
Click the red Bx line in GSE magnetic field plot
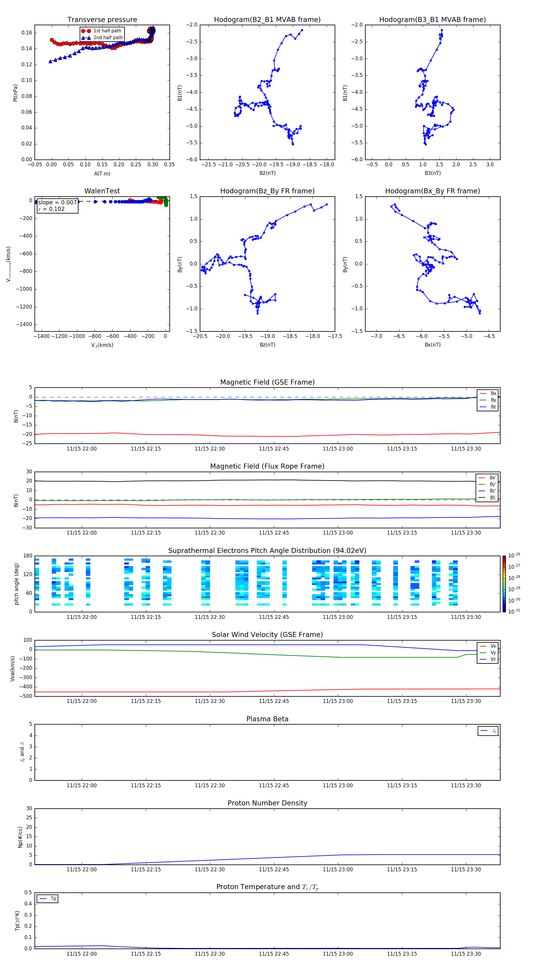click(x=267, y=436)
